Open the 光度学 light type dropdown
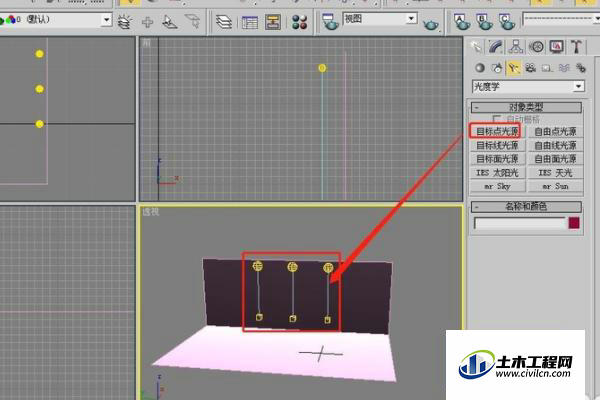Viewport: 600px width, 400px height. [528, 87]
